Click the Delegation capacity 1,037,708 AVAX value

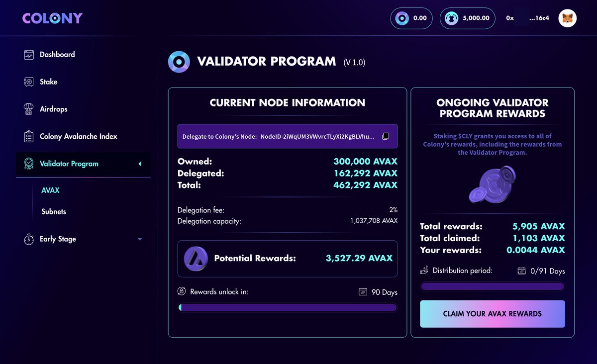(x=374, y=221)
